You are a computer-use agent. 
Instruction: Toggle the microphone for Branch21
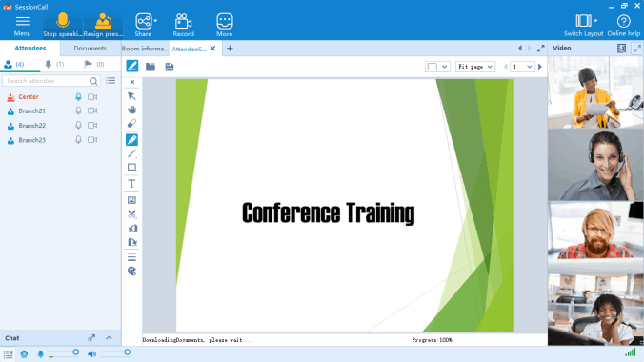click(78, 111)
